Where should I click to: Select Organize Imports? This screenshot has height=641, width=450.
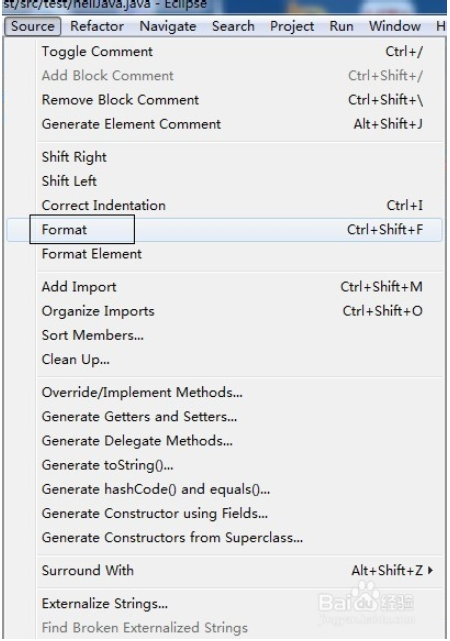click(225, 311)
